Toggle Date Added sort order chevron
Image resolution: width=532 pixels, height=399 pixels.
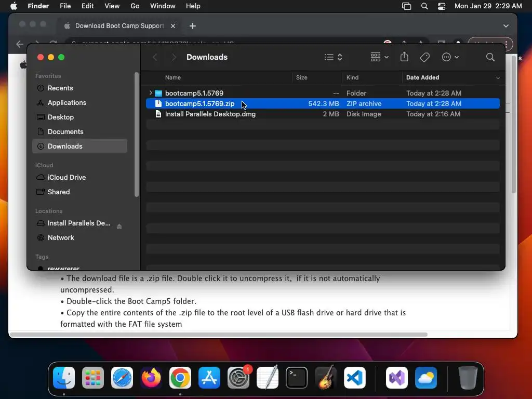click(x=498, y=78)
